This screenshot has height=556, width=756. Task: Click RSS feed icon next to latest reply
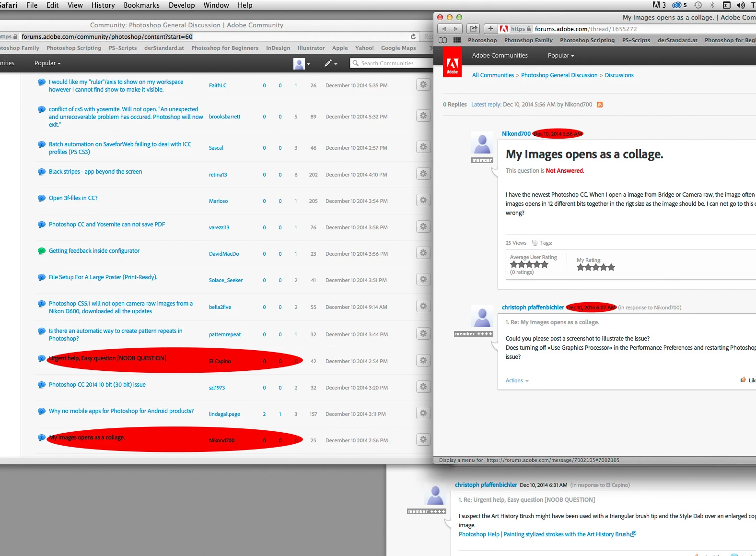600,105
